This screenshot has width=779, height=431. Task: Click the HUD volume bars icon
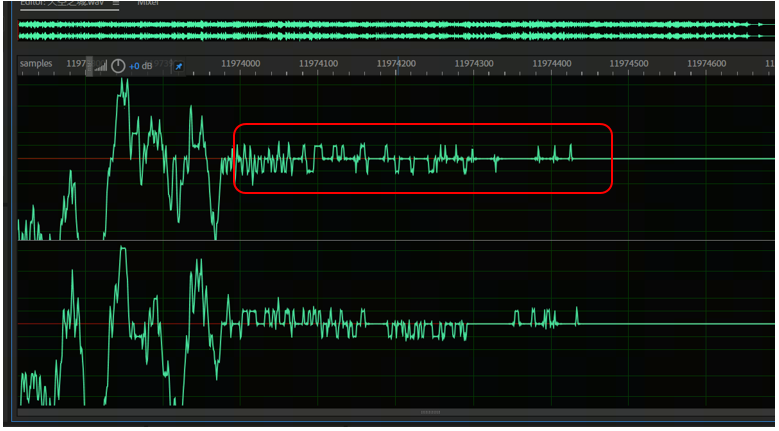click(x=101, y=67)
